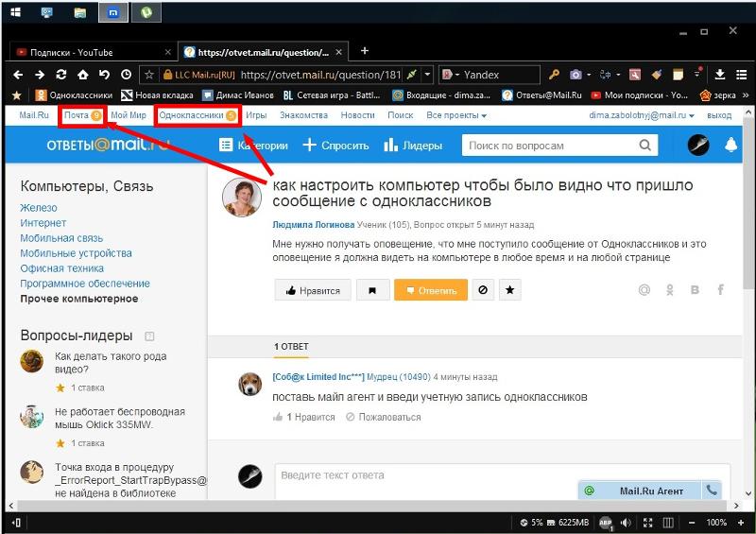Screen dimensions: 756x534
Task: Open browsing History clock icon
Action: tap(126, 75)
